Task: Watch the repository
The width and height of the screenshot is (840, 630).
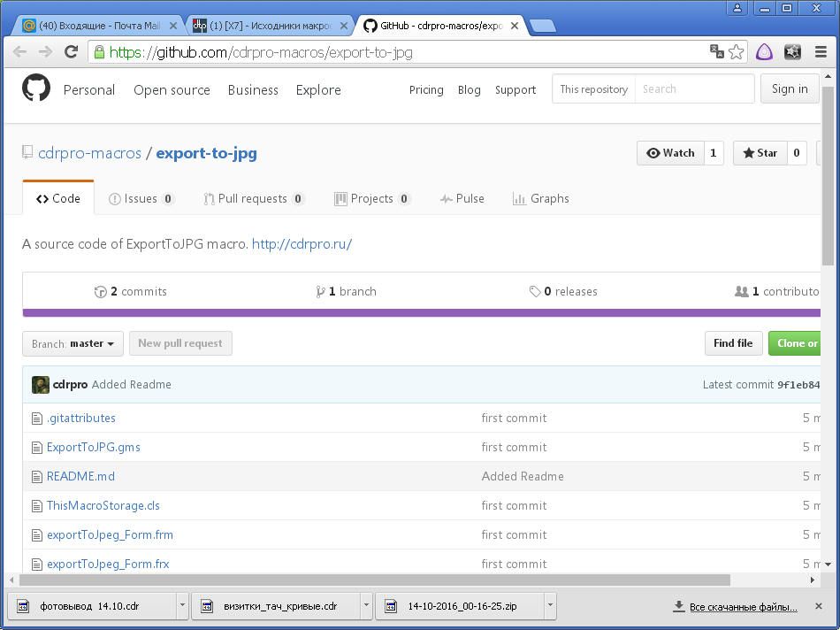Action: [670, 153]
